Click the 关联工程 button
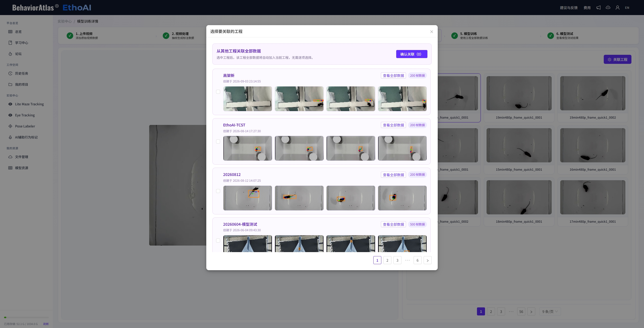 (618, 60)
